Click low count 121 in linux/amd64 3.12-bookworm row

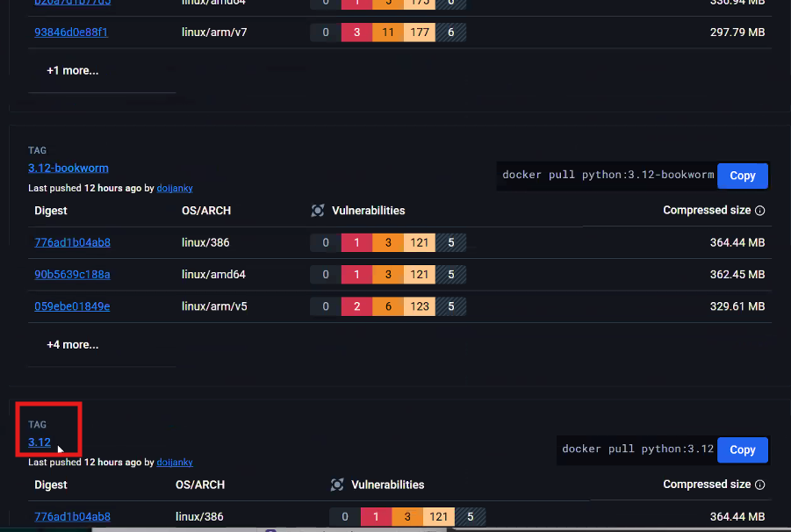420,274
